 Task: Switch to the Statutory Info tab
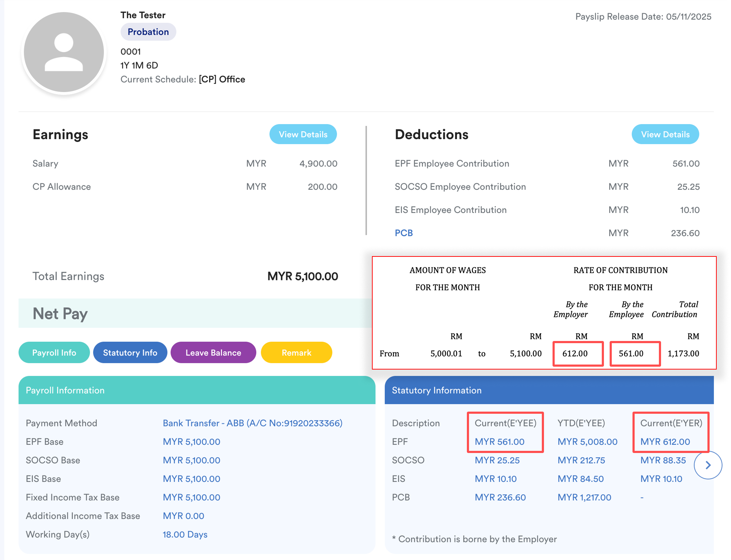130,353
